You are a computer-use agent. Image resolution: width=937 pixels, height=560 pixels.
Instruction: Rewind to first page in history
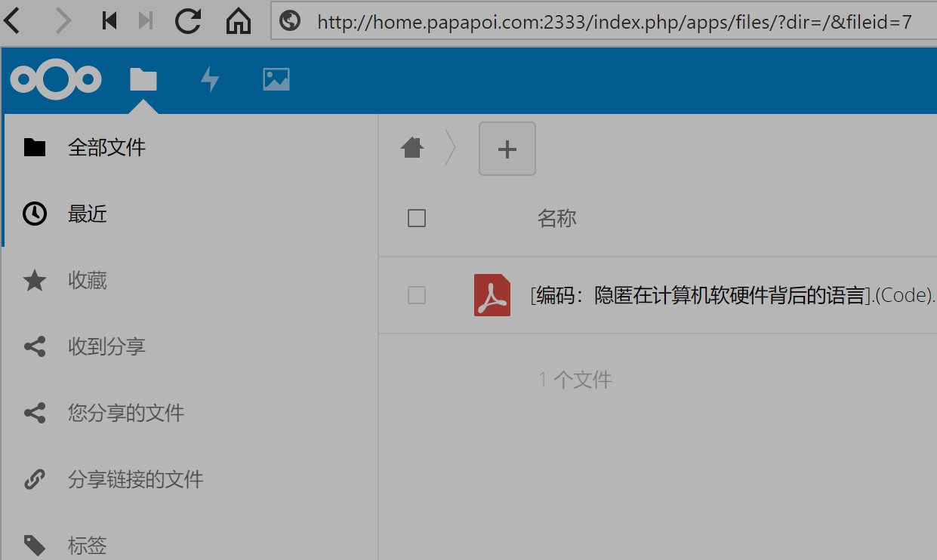coord(109,21)
